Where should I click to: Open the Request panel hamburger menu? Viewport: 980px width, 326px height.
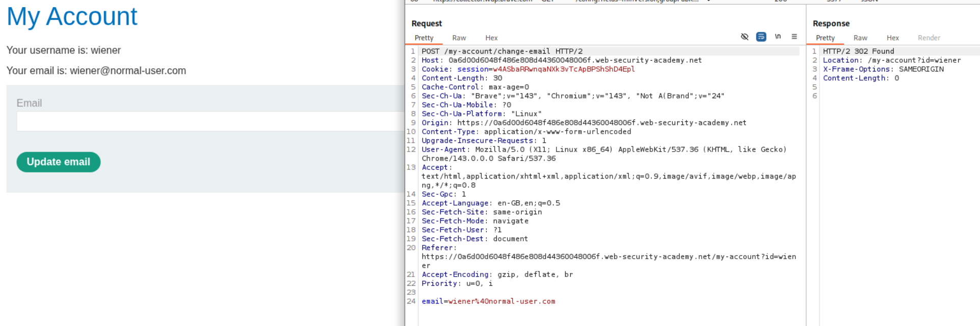pyautogui.click(x=794, y=37)
